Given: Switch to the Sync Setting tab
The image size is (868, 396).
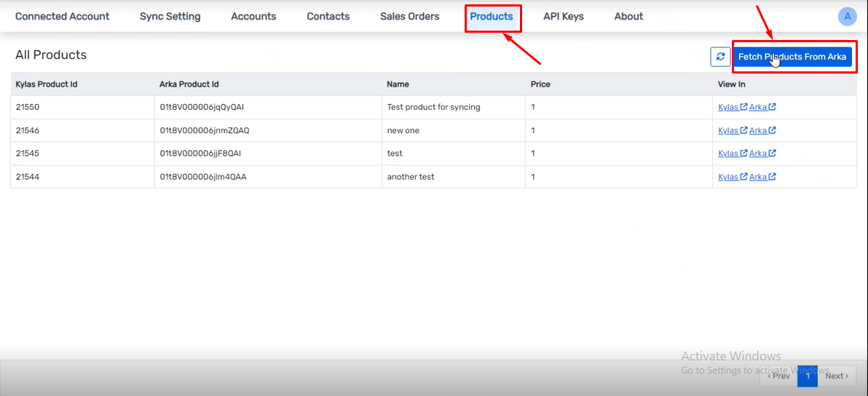Looking at the screenshot, I should 170,17.
